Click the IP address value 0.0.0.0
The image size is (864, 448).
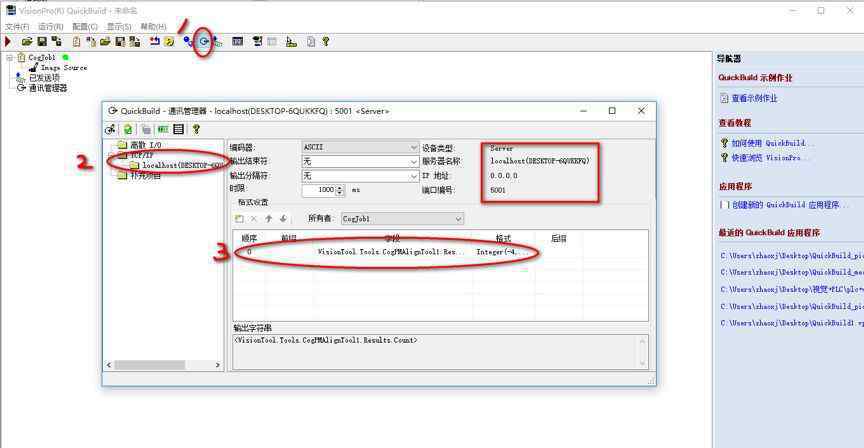pos(504,176)
